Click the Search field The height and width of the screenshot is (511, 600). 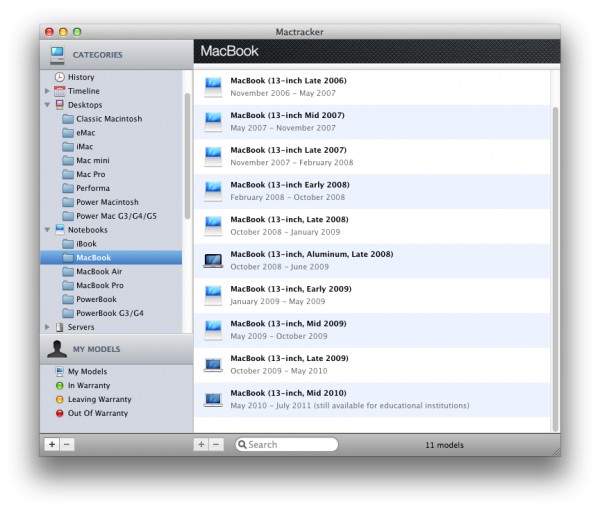tap(287, 444)
